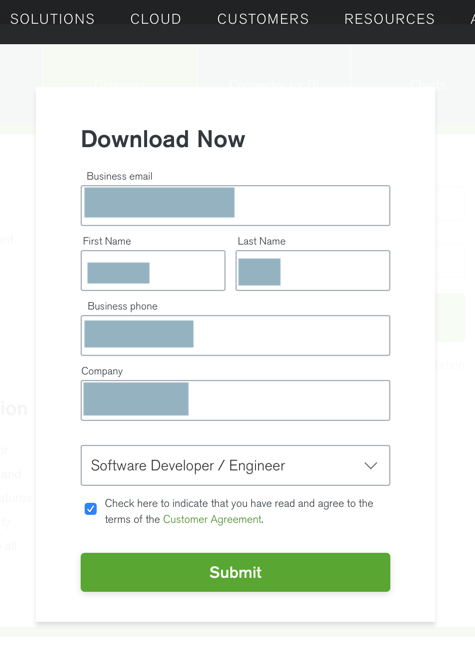
Task: Focus the Business email field
Action: [x=235, y=205]
